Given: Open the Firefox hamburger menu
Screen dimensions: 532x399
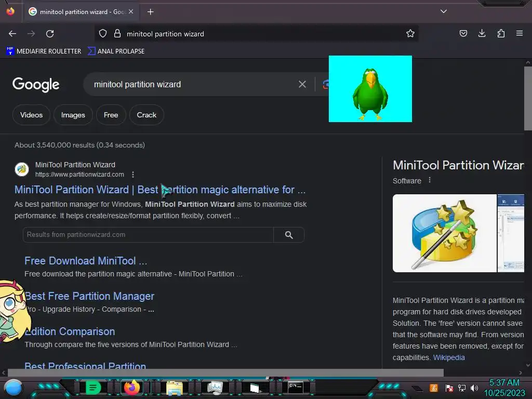Looking at the screenshot, I should (519, 33).
